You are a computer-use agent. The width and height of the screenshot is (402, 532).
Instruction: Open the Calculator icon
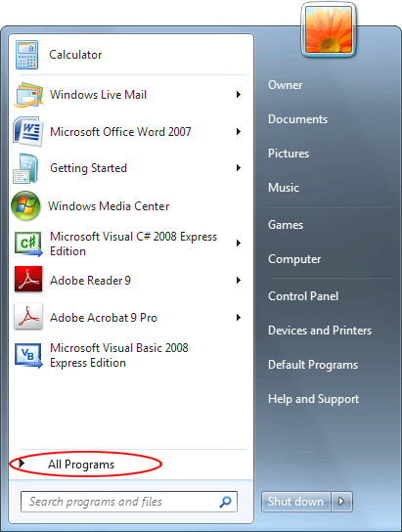(x=26, y=55)
